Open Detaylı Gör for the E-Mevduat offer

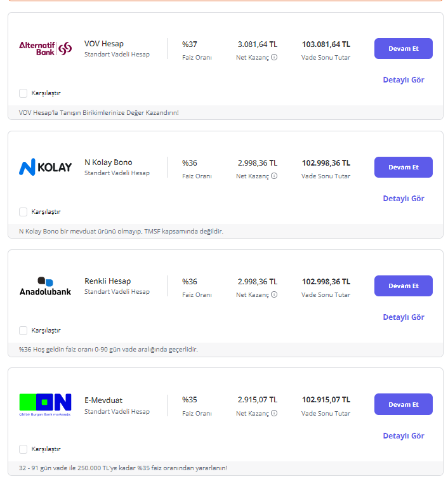[404, 436]
